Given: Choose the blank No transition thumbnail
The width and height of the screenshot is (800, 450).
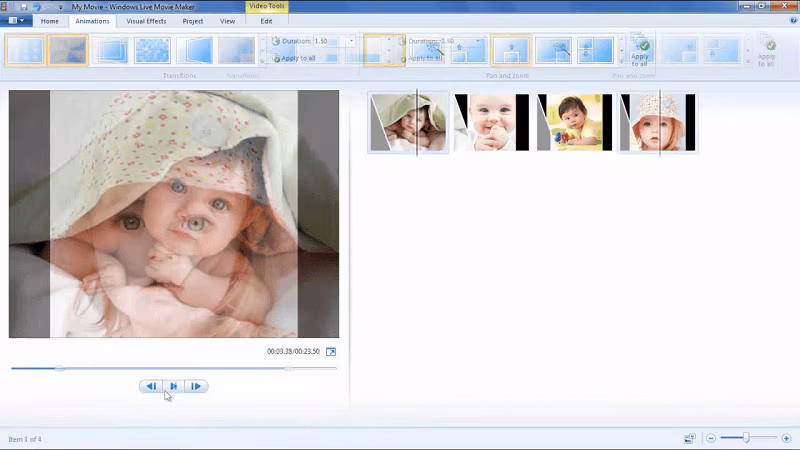Looking at the screenshot, I should click(25, 51).
